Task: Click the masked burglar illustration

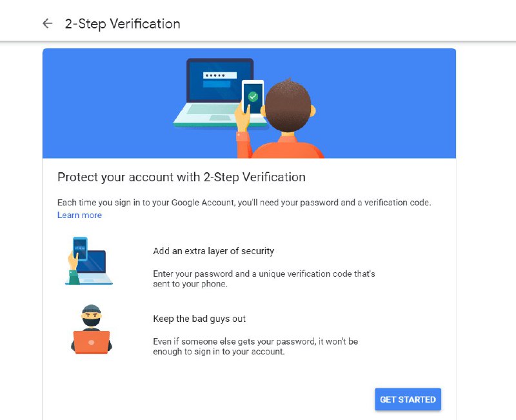Action: click(92, 330)
